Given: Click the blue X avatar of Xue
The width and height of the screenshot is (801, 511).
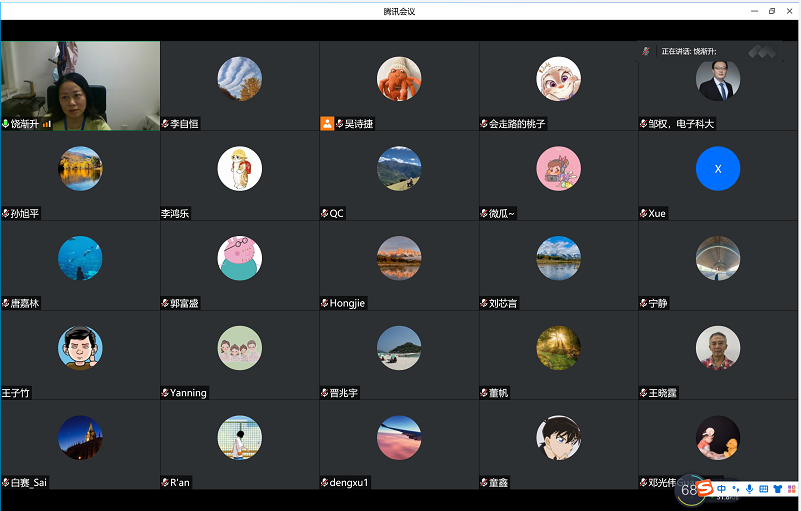Looking at the screenshot, I should coord(718,169).
